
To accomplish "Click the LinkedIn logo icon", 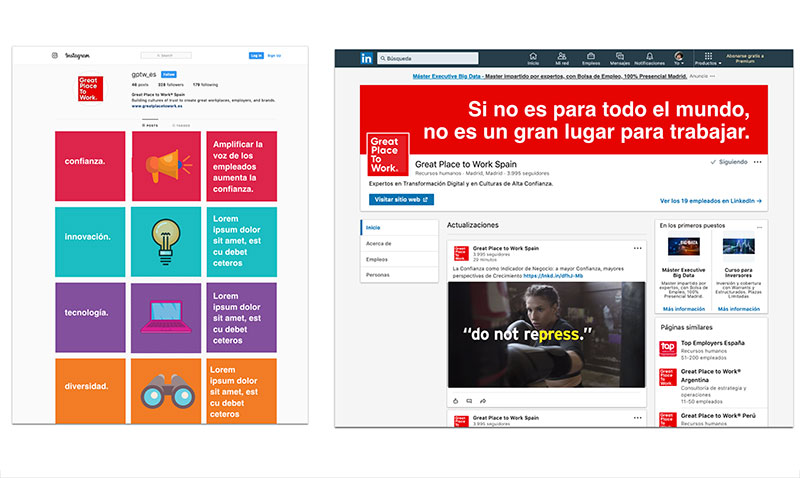I will [366, 58].
